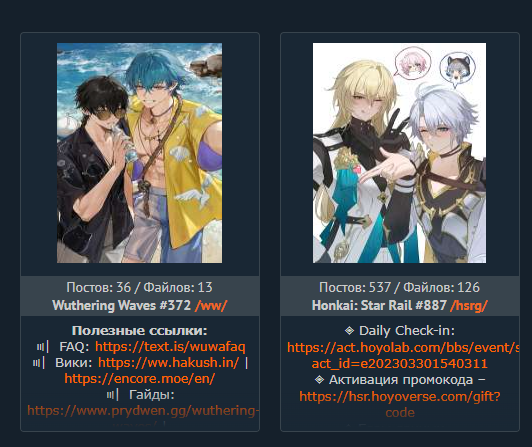Click the diamond icon next to Активация промокода
The image size is (532, 447).
(319, 379)
